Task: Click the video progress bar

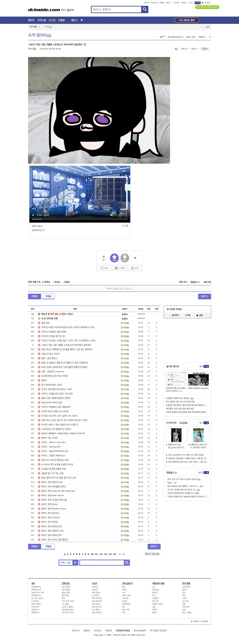Action: [80, 219]
